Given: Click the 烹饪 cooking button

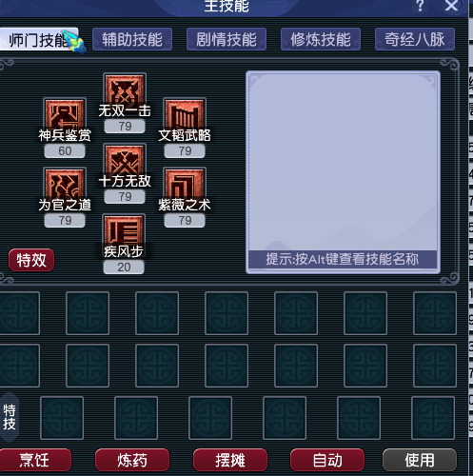Looking at the screenshot, I should pyautogui.click(x=34, y=460).
